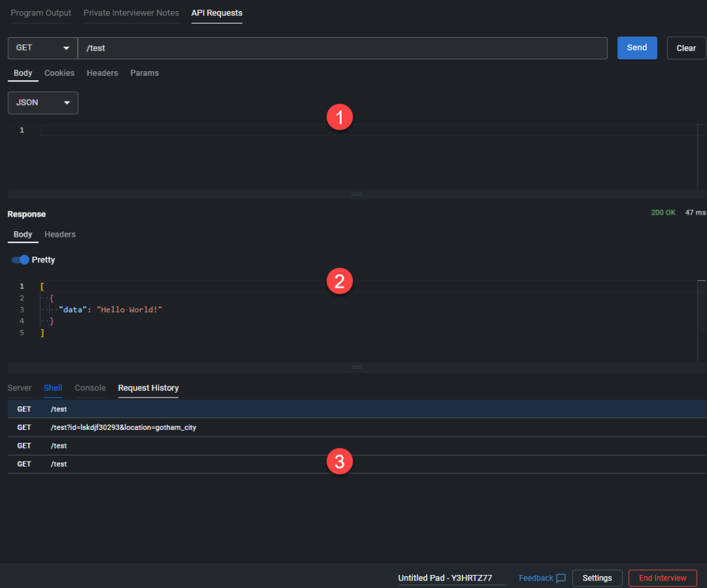Clear the current request
The width and height of the screenshot is (707, 588).
click(x=686, y=48)
